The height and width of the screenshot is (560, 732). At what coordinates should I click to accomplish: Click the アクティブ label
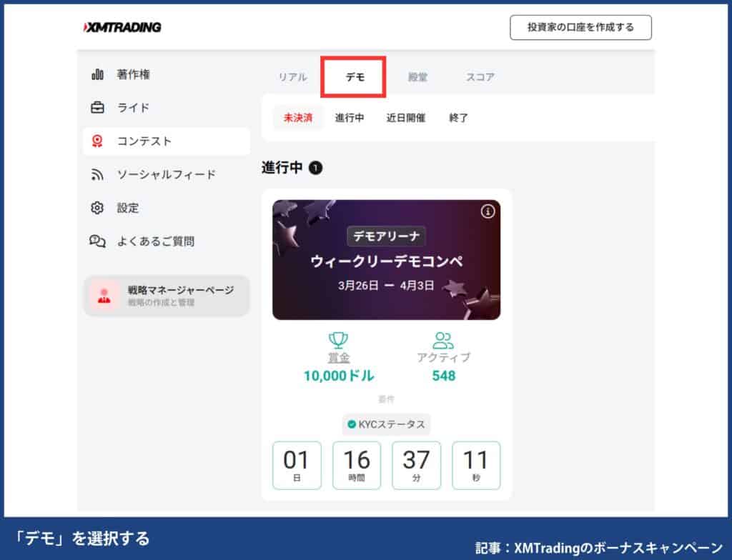[443, 358]
